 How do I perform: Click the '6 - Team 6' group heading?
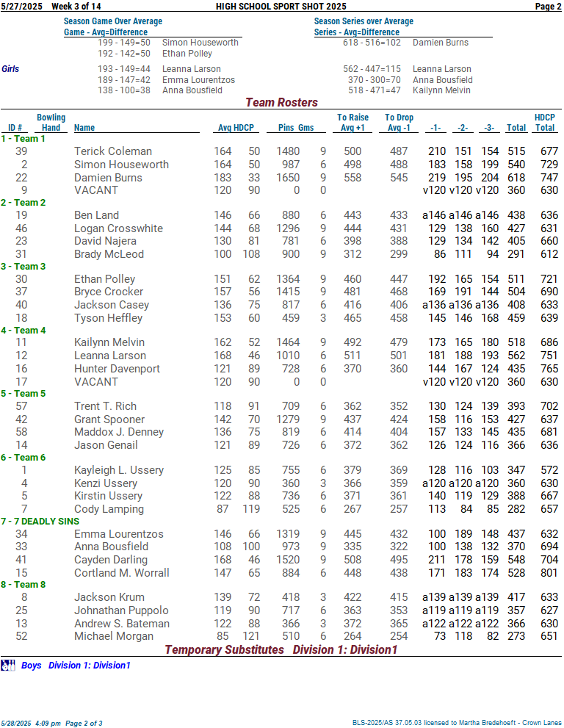23,458
